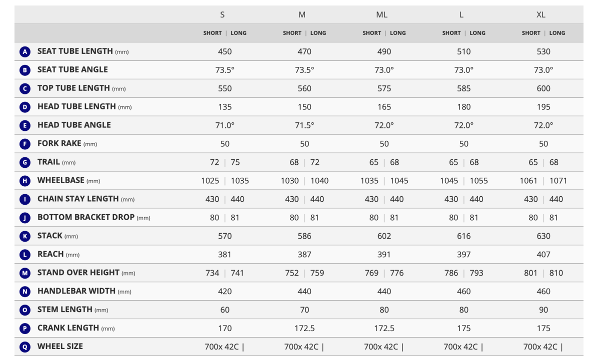Click the letter Q wheel size icon
The width and height of the screenshot is (600, 364).
(25, 347)
